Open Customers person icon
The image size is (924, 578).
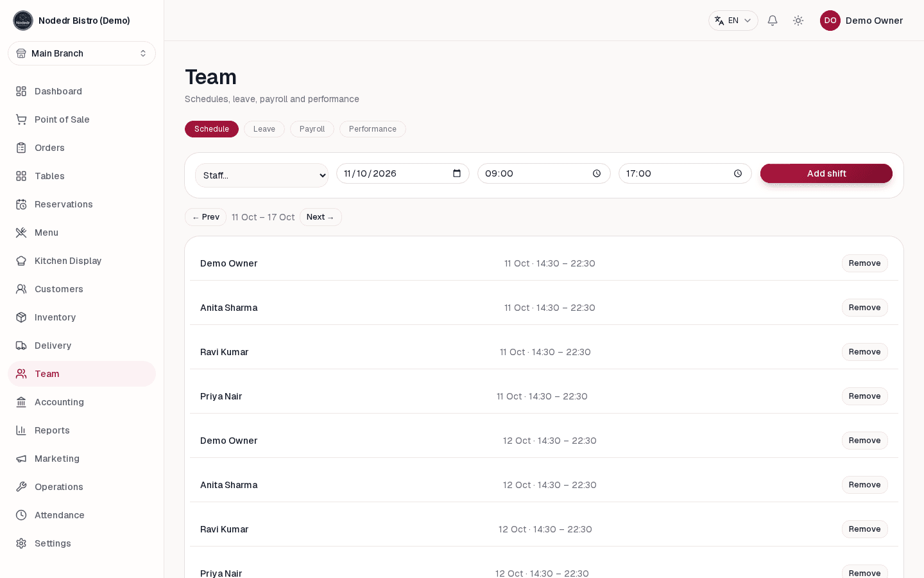[x=21, y=289]
